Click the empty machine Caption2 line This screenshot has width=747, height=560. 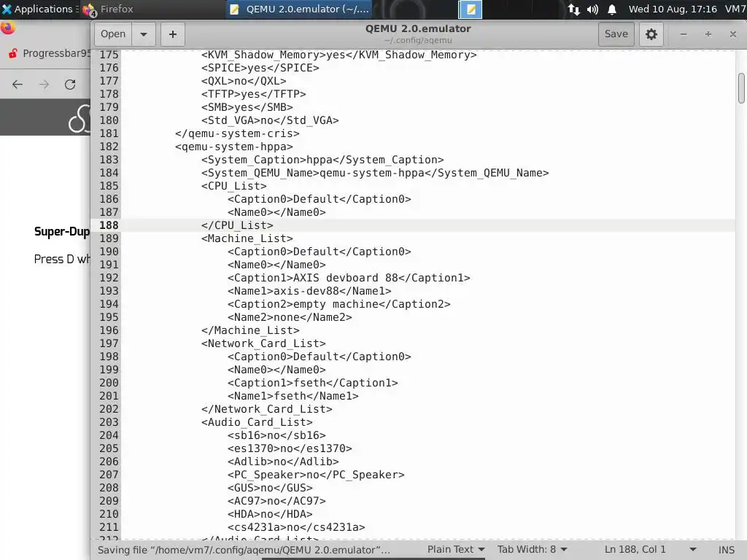click(338, 304)
